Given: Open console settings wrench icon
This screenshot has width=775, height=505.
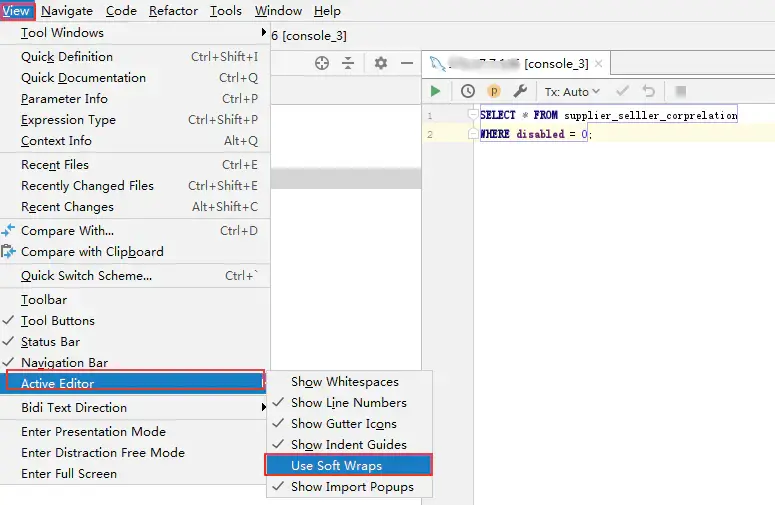Looking at the screenshot, I should pyautogui.click(x=520, y=91).
